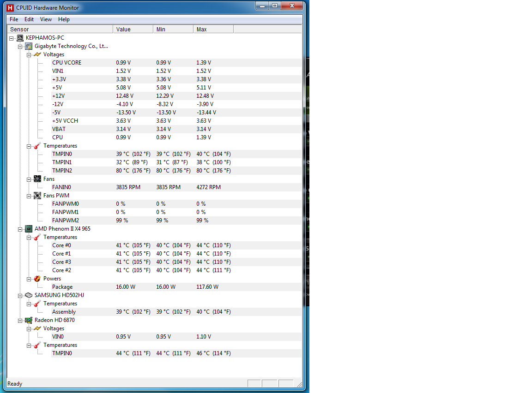The image size is (532, 393).
Task: Click the Sensor column header
Action: pyautogui.click(x=60, y=29)
